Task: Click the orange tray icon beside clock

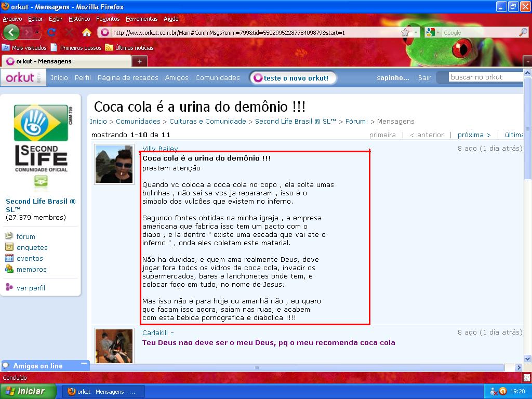Action: 503,391
